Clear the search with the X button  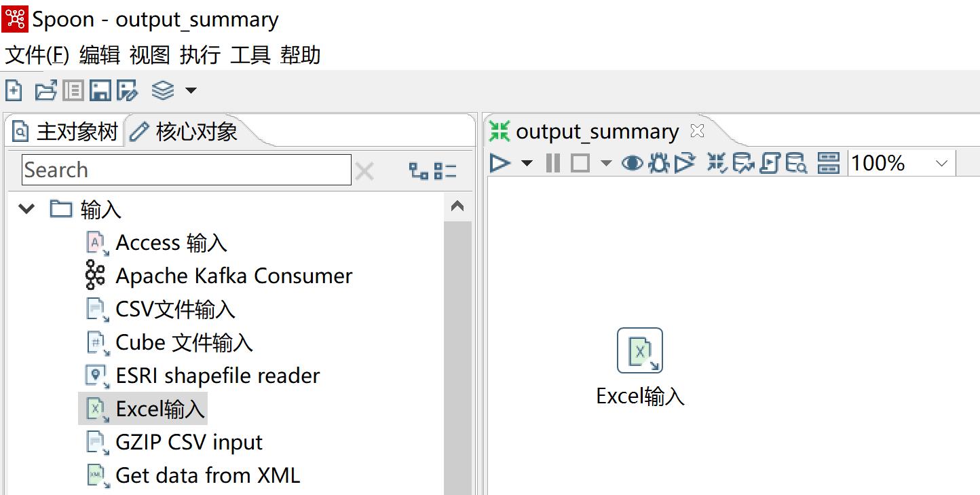(x=364, y=171)
